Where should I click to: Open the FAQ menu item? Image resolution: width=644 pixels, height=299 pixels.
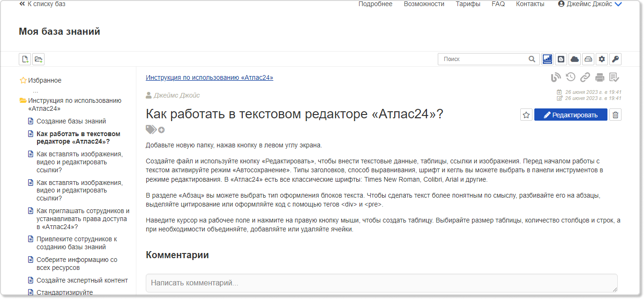click(x=498, y=4)
